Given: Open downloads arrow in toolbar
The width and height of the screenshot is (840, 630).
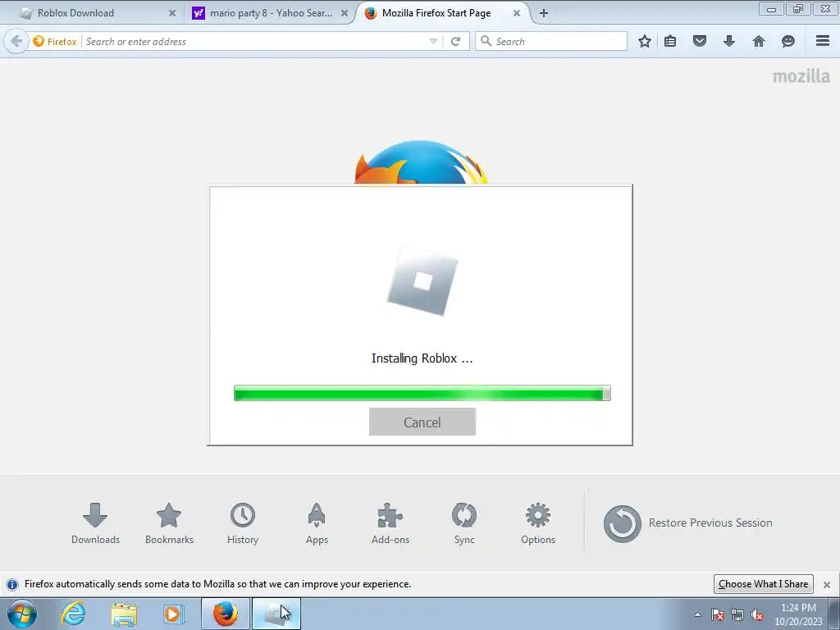Looking at the screenshot, I should click(x=729, y=41).
